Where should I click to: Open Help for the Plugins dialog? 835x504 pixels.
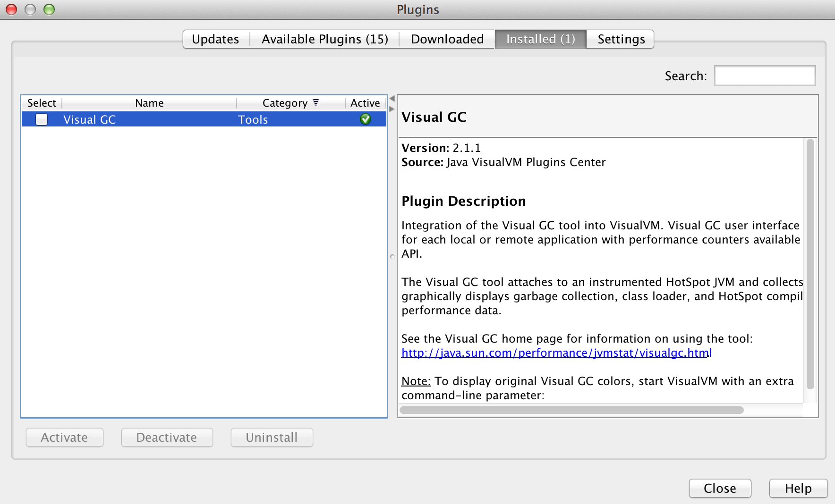click(x=798, y=488)
